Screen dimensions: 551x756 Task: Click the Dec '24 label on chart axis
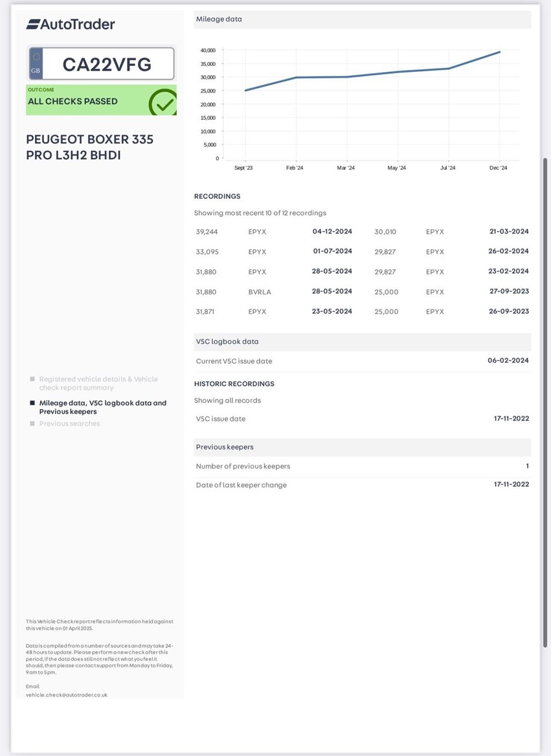[499, 168]
